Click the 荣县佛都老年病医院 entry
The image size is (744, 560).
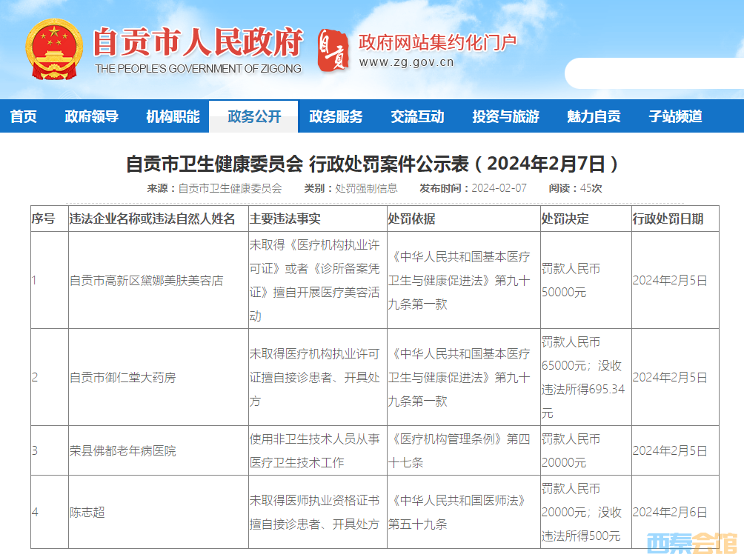123,450
